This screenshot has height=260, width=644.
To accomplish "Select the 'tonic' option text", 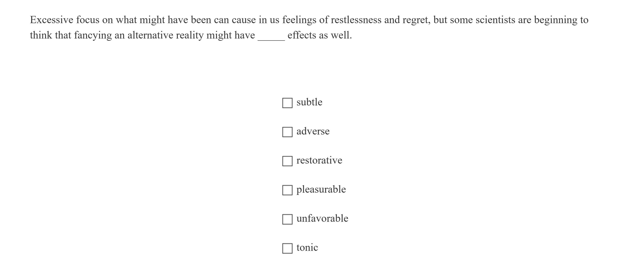I will tap(307, 248).
